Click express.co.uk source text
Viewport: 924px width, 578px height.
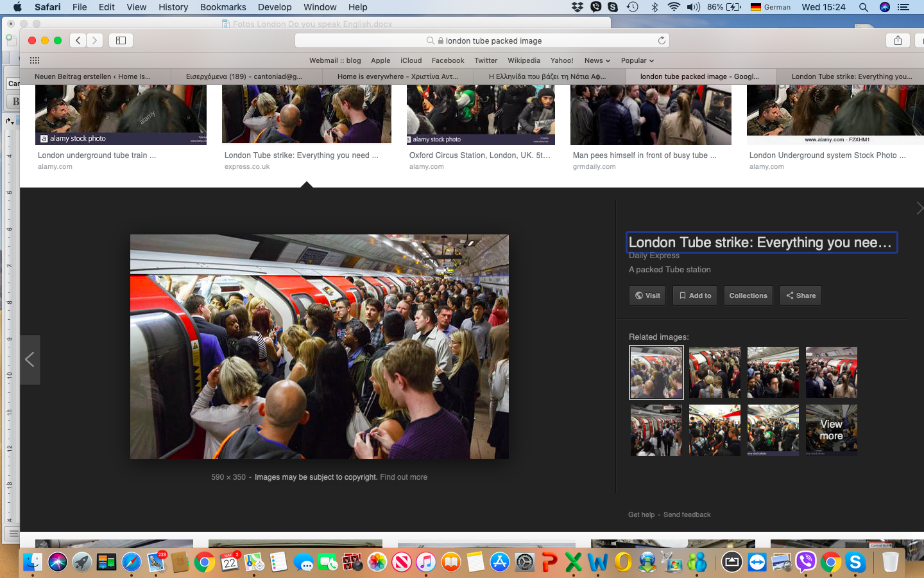(x=247, y=166)
